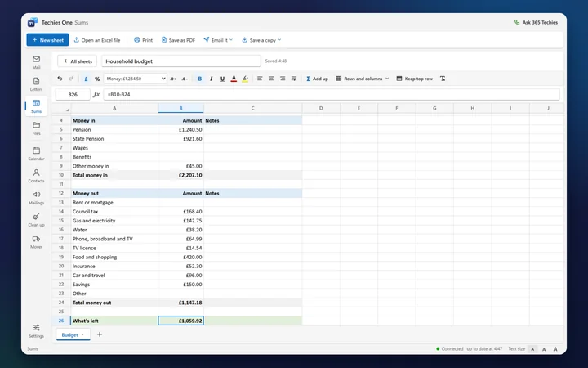Select the largest Text size A
588x368 pixels.
click(555, 349)
